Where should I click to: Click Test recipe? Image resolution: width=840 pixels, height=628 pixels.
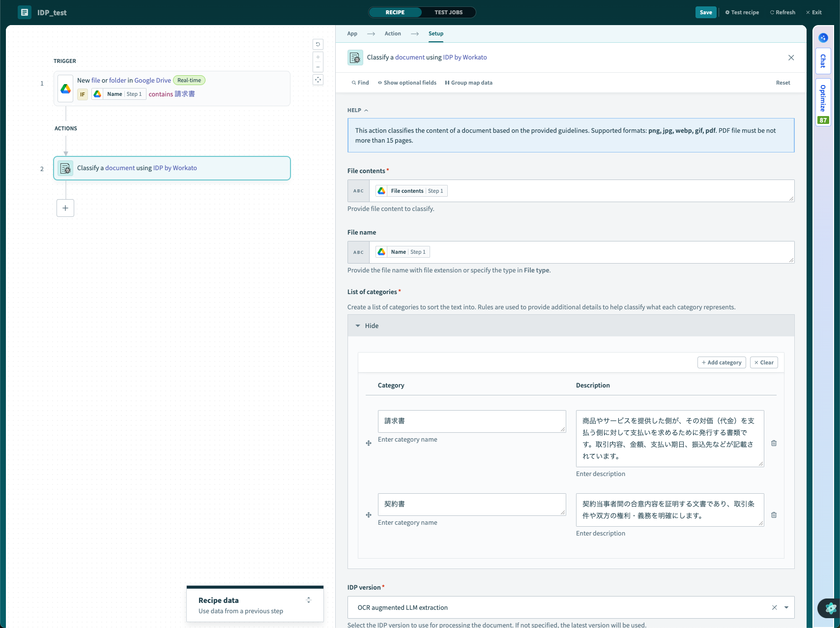click(742, 12)
